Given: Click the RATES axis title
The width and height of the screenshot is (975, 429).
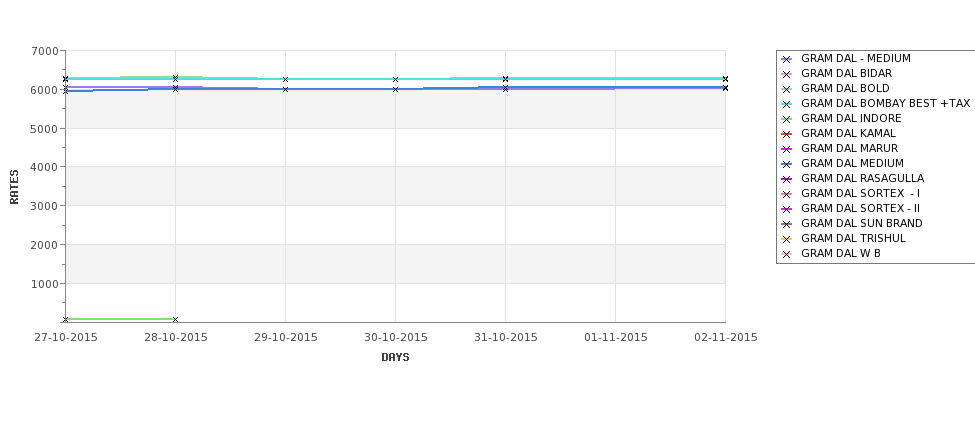Looking at the screenshot, I should pyautogui.click(x=14, y=187).
